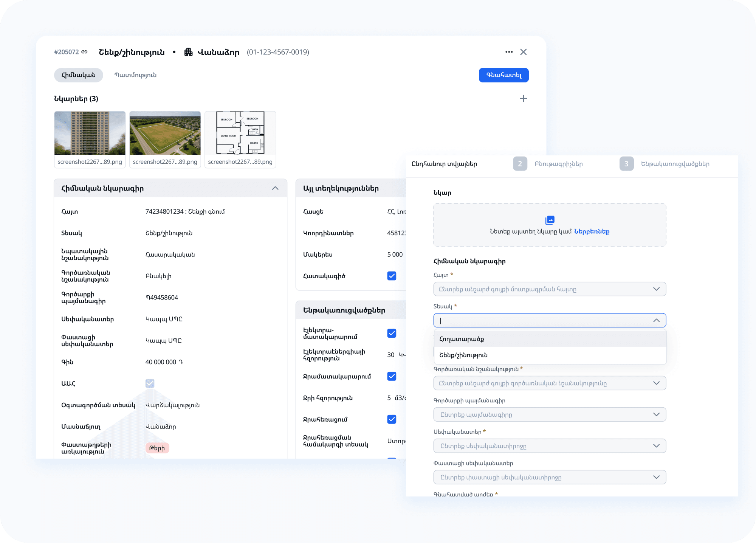This screenshot has width=756, height=543.
Task: Close the property details panel
Action: coord(523,52)
